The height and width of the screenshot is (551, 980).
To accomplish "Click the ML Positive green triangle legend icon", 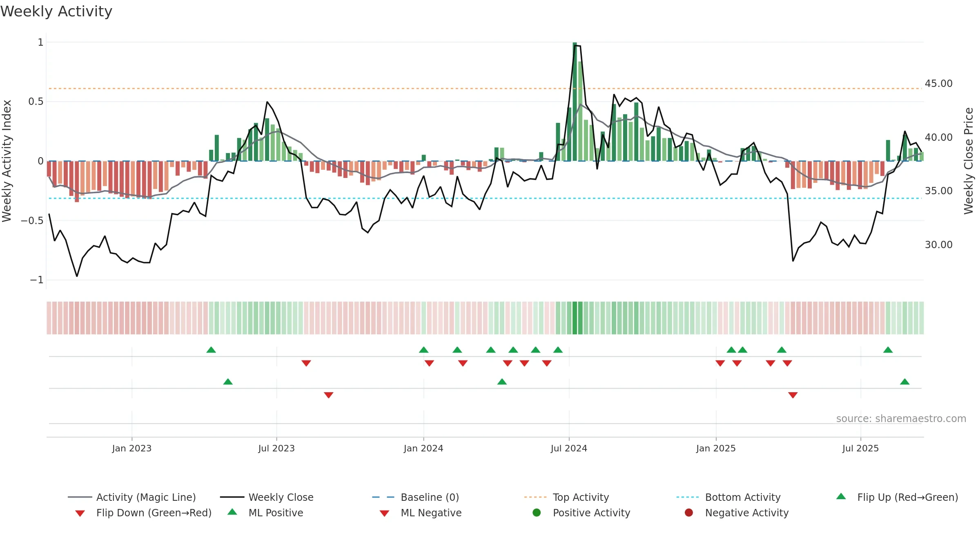I will (232, 512).
